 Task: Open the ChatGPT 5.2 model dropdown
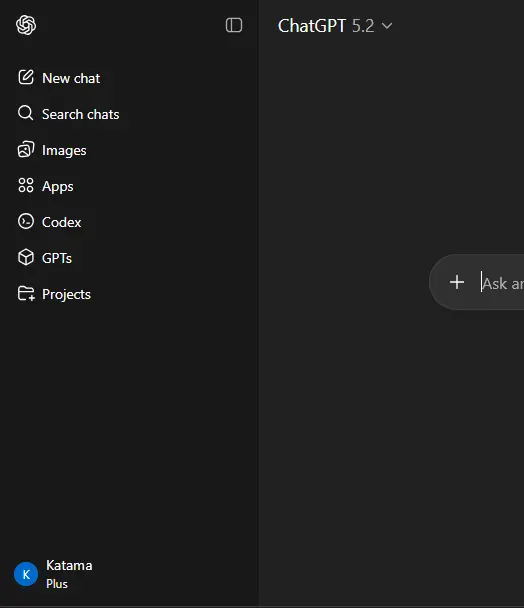(335, 26)
